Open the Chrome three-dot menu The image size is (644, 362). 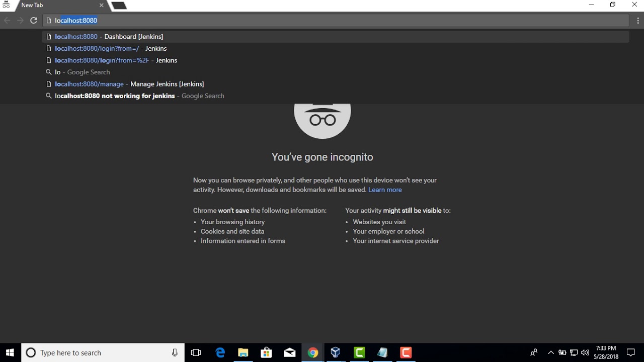638,21
